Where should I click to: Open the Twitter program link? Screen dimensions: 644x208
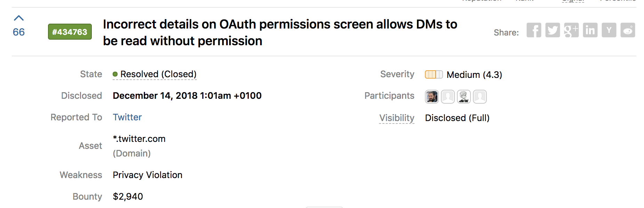127,117
